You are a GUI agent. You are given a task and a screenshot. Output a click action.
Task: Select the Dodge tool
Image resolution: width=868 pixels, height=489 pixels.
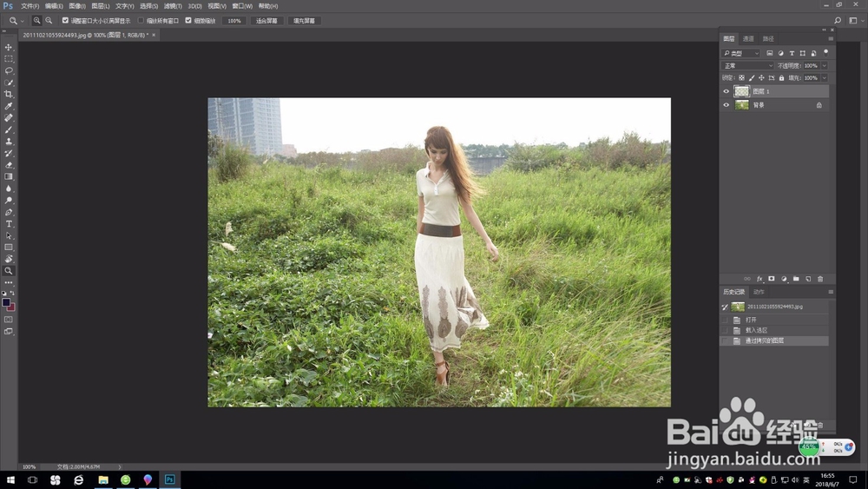9,201
